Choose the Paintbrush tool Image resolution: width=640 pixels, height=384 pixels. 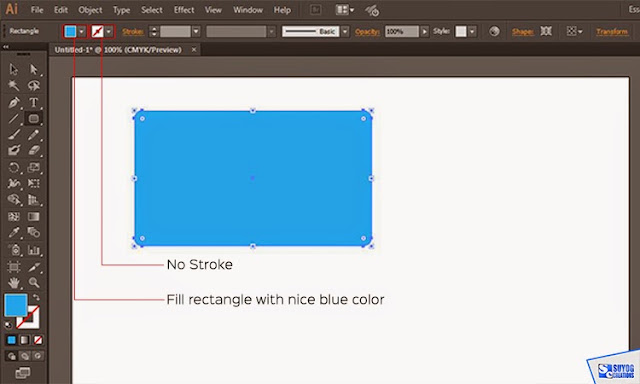click(13, 134)
